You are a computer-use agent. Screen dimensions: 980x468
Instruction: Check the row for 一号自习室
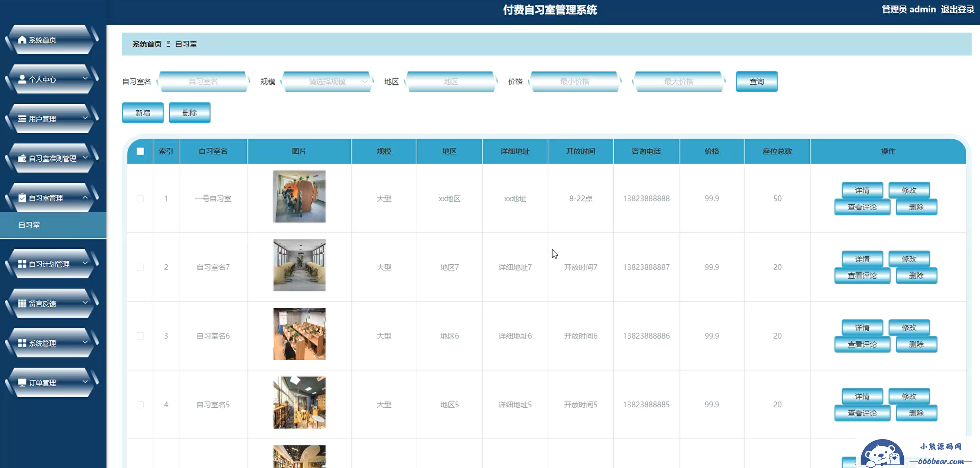140,198
